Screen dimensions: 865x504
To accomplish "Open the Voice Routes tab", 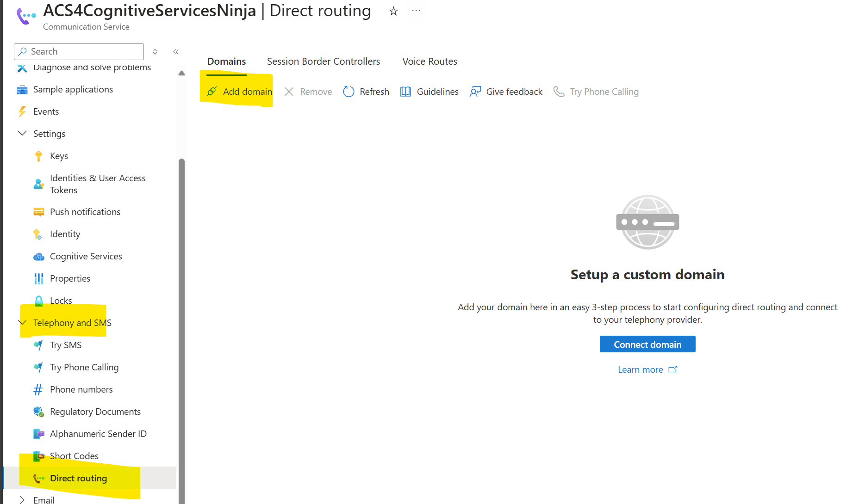I will click(430, 61).
